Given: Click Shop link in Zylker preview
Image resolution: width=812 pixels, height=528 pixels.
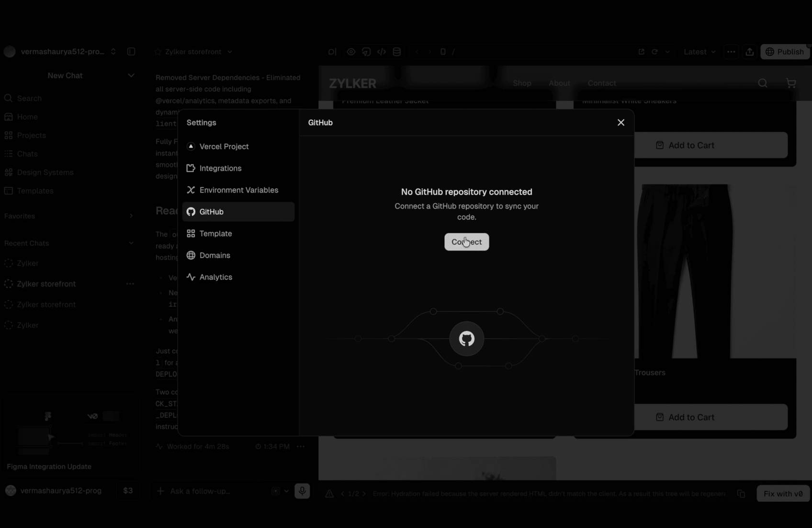Looking at the screenshot, I should (522, 83).
